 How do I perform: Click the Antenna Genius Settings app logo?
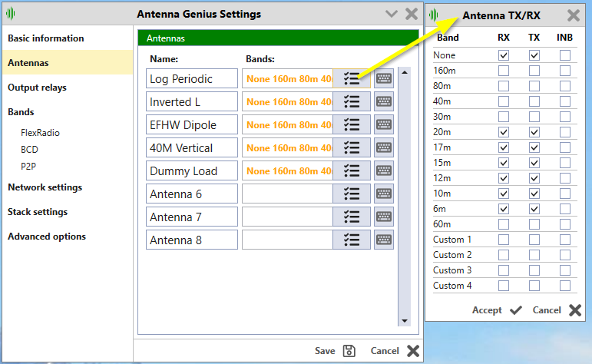coord(11,14)
